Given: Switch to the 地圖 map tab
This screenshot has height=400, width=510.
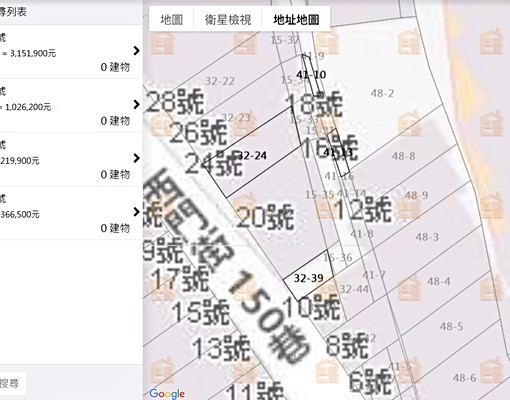Looking at the screenshot, I should pyautogui.click(x=171, y=20).
